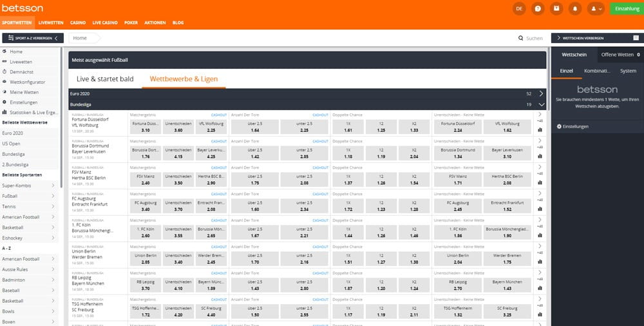The image size is (644, 326).
Task: Open the user account dropdown menu
Action: (596, 8)
